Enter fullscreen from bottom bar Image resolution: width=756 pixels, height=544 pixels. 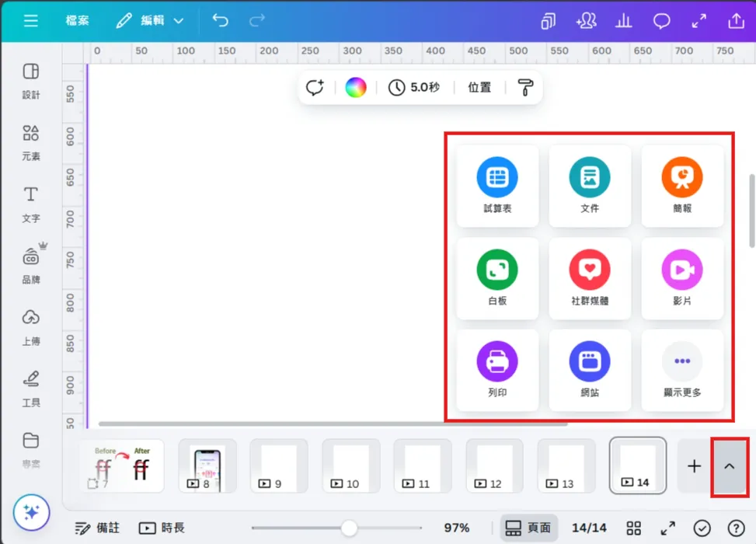pyautogui.click(x=667, y=528)
